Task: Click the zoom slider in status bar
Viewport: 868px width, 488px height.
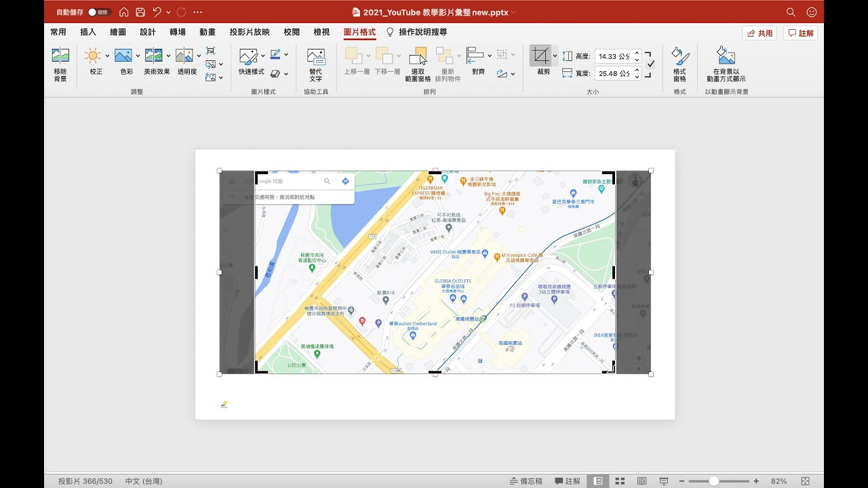Action: 713,481
